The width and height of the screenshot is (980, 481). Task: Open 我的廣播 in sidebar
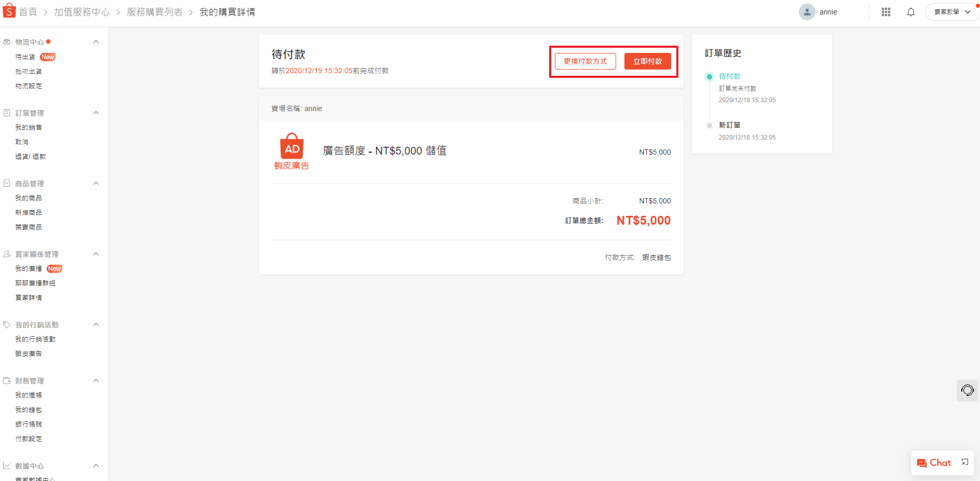[29, 269]
